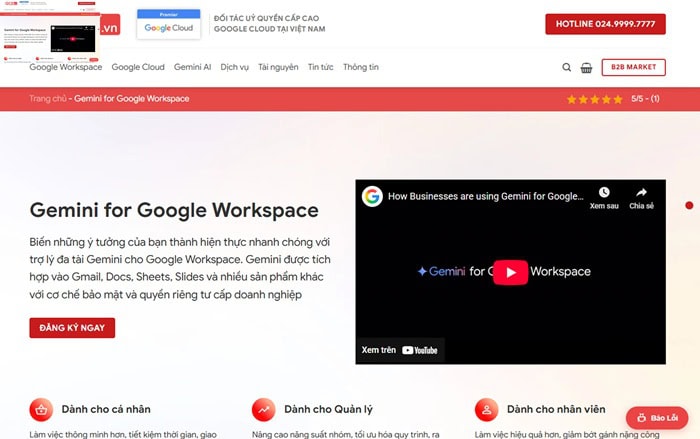The height and width of the screenshot is (439, 700).
Task: Click the 'Dành cho nhân viên' person icon
Action: pyautogui.click(x=486, y=409)
